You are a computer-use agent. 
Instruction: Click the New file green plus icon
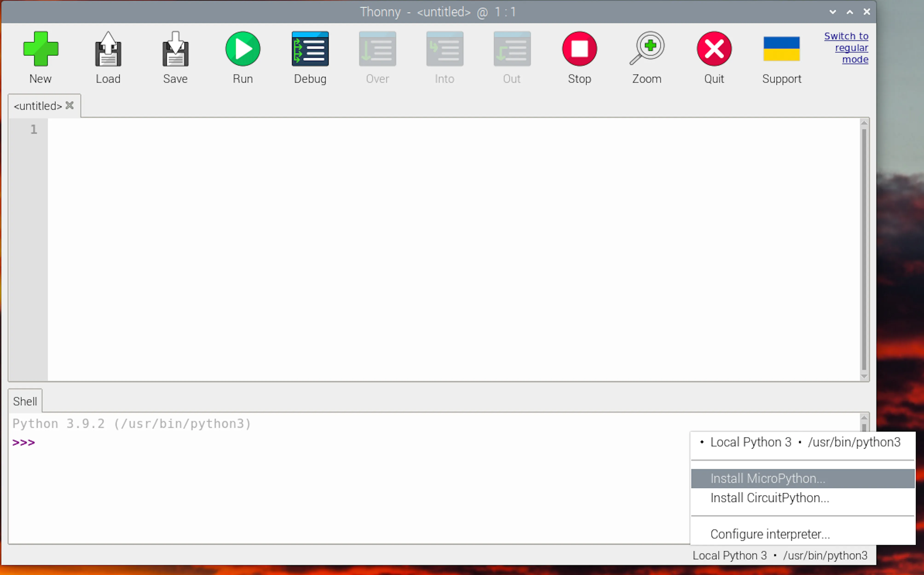click(x=40, y=49)
